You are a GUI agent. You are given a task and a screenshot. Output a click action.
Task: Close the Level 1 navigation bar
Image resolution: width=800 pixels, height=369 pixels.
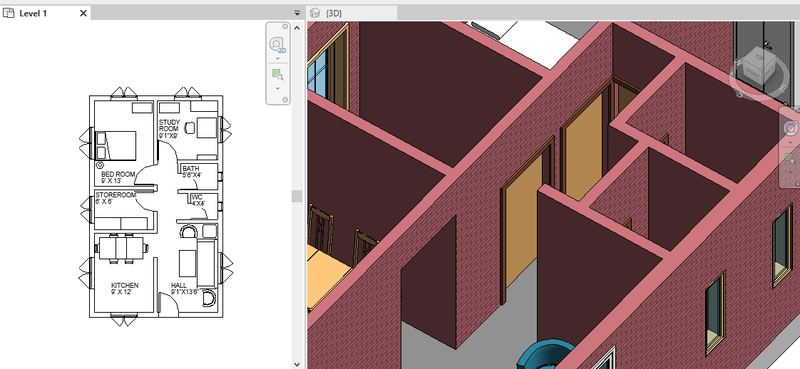point(285,26)
